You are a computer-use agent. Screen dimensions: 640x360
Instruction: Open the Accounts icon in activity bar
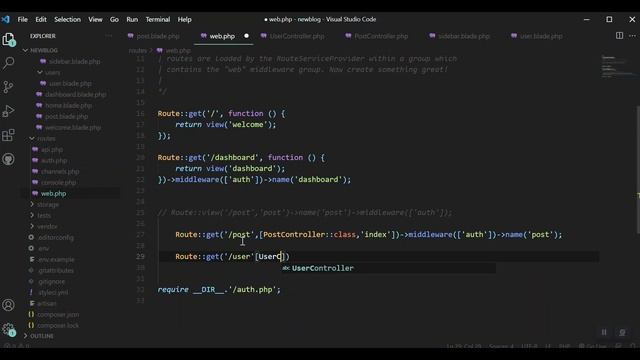(x=9, y=305)
